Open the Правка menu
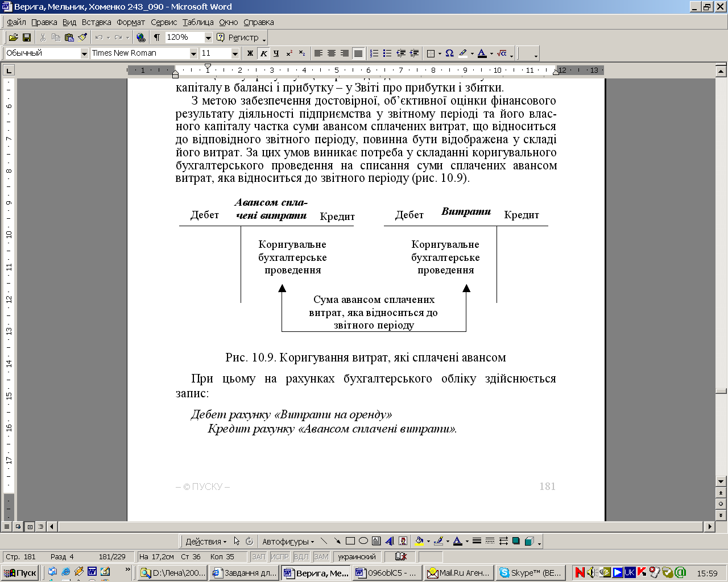This screenshot has height=582, width=728. pos(44,22)
